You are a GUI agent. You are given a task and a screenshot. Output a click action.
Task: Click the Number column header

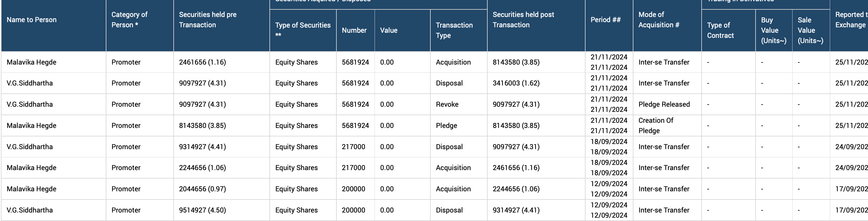(354, 30)
